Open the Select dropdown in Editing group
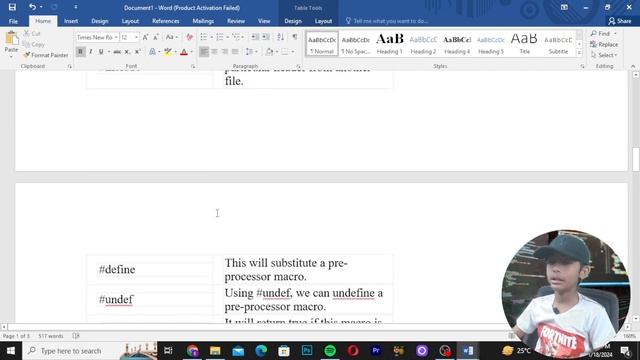The width and height of the screenshot is (640, 360). 604,55
